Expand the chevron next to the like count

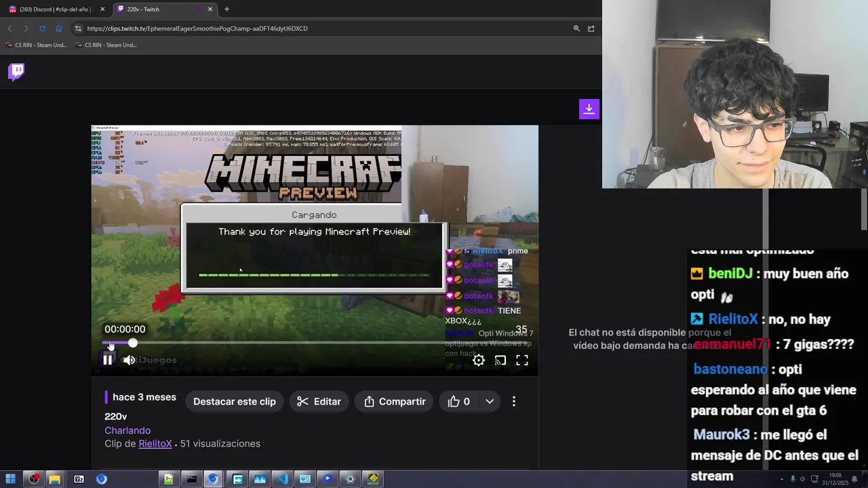coord(490,401)
